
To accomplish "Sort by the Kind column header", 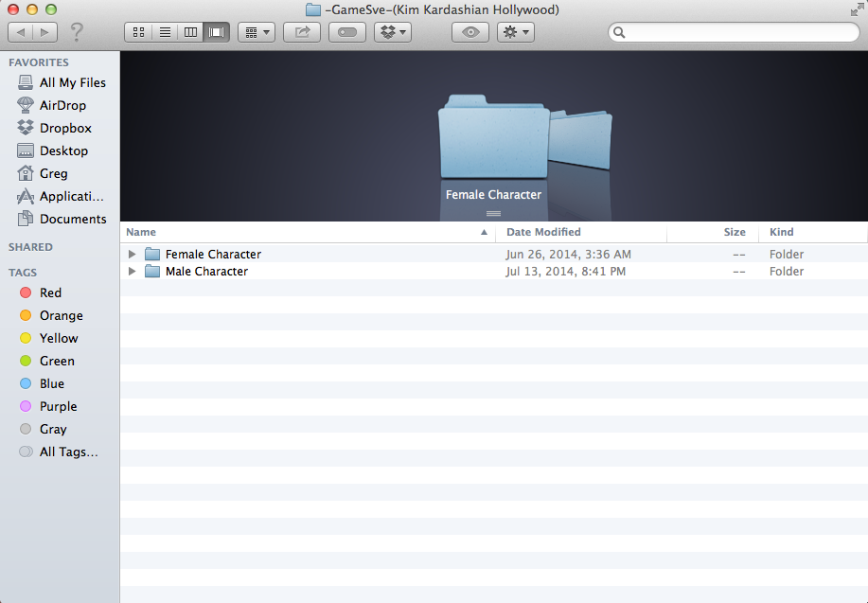I will (x=812, y=232).
